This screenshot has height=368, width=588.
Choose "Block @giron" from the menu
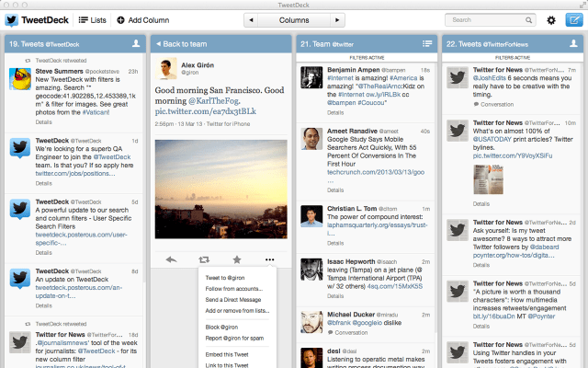(x=222, y=327)
